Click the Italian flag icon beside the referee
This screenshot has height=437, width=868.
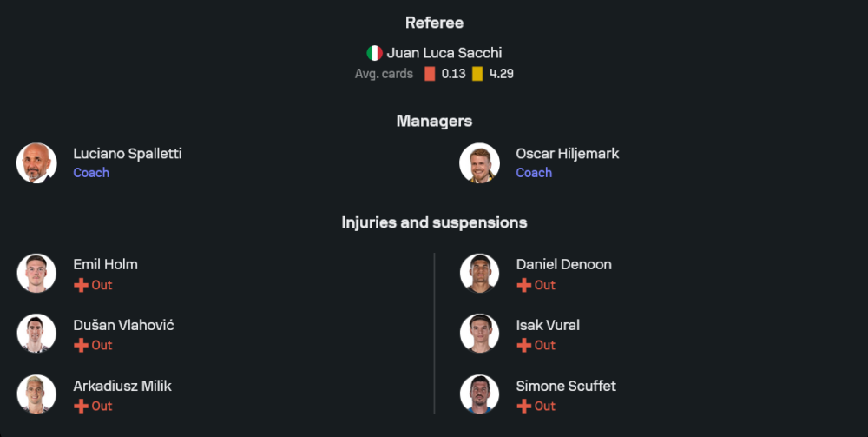[374, 53]
